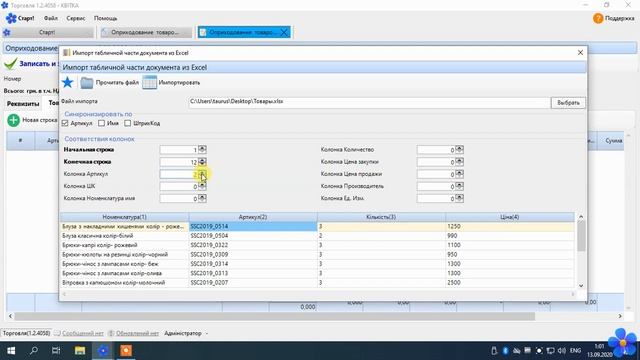Adjust the Колонка Артикул spinner
This screenshot has width=640, height=360.
(202, 174)
